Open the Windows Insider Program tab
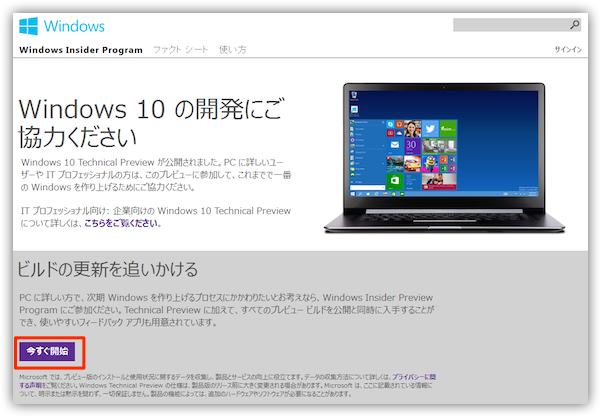Image resolution: width=601 pixels, height=417 pixels. 81,50
